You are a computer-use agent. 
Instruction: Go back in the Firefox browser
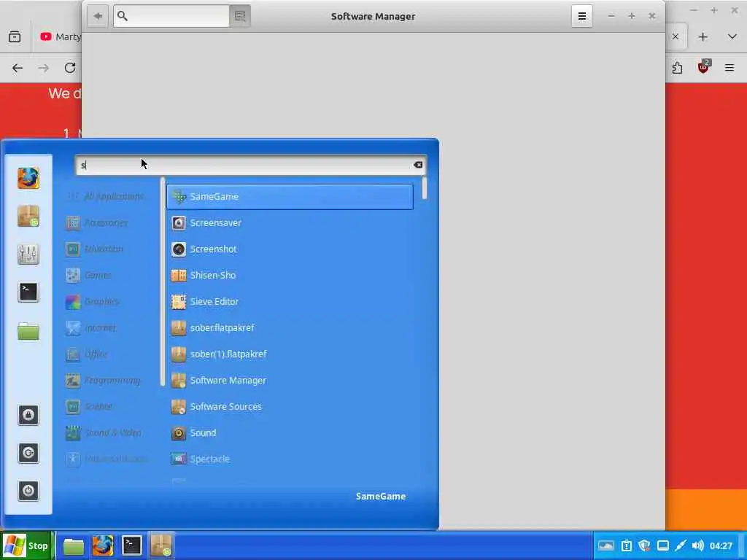(18, 68)
